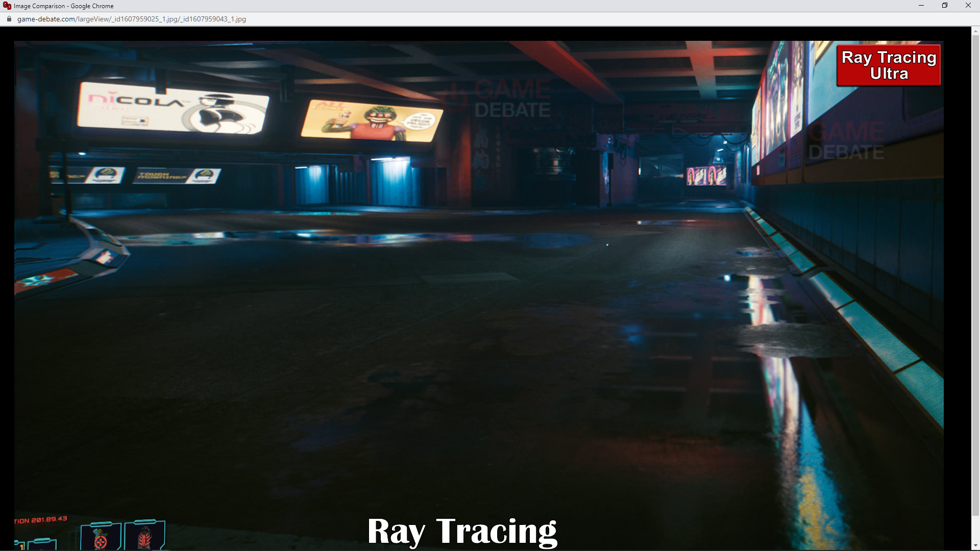Click the Ray Tracing Ultra red label
This screenshot has height=551, width=980.
pos(888,65)
